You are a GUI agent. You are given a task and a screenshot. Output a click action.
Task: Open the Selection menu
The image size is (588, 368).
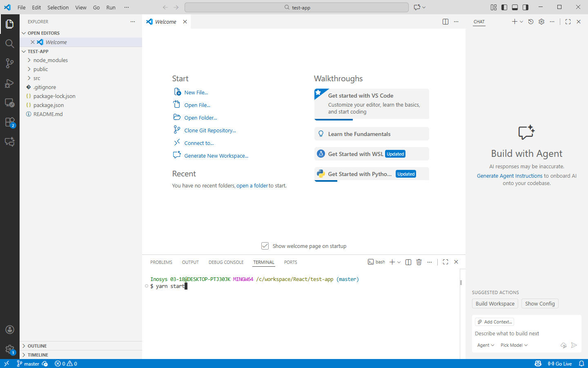click(x=58, y=7)
